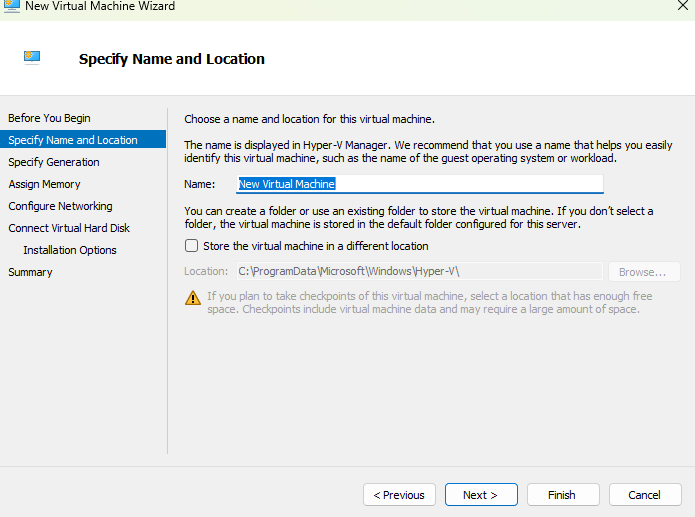This screenshot has height=517, width=695.
Task: Click the yellow warning icon beside checkpoint note
Action: (x=192, y=297)
